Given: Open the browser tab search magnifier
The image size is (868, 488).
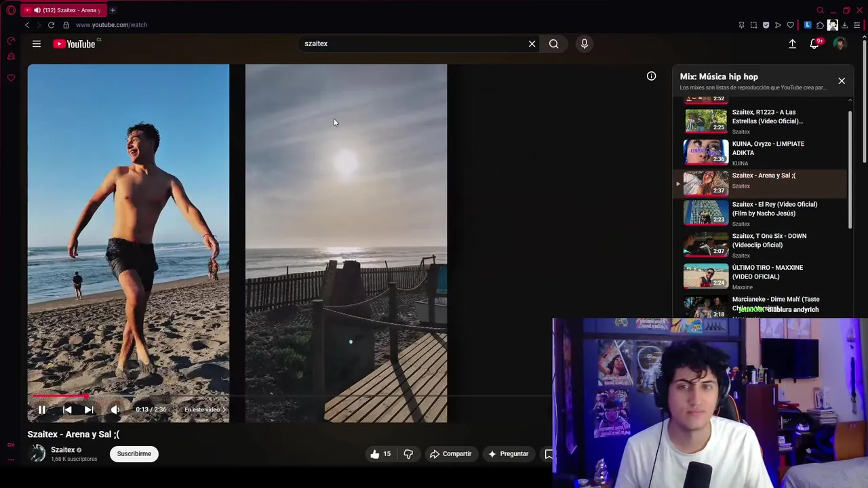Looking at the screenshot, I should click(x=820, y=10).
